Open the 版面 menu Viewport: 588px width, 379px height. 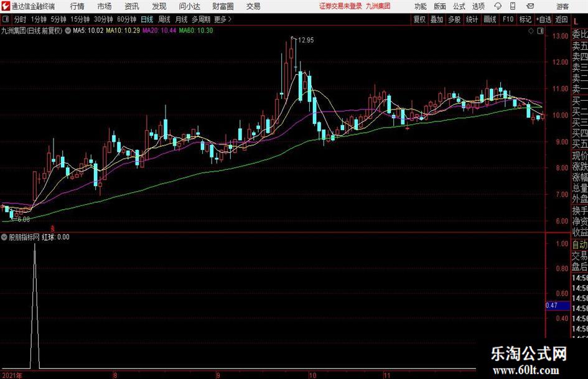point(439,6)
